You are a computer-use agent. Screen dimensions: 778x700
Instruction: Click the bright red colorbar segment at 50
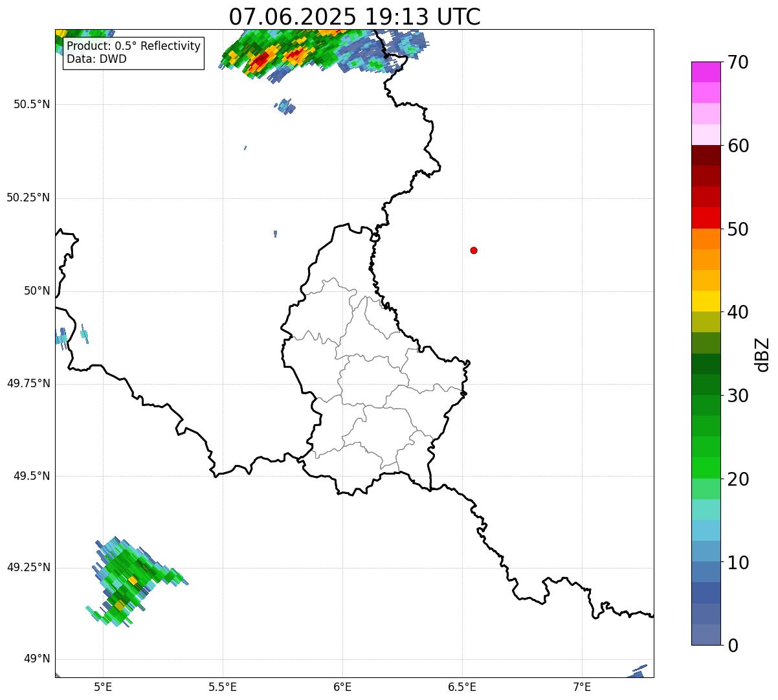pos(706,218)
